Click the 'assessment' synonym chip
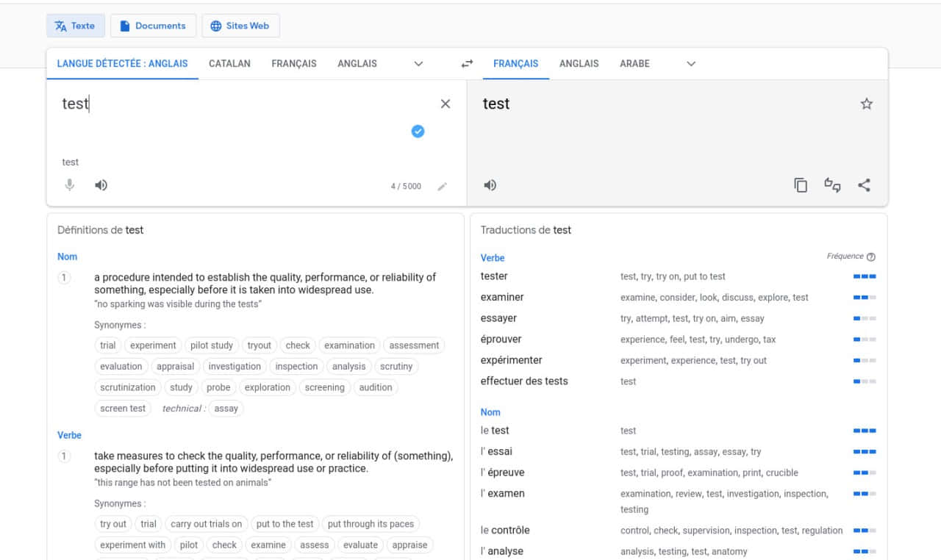 pyautogui.click(x=414, y=345)
